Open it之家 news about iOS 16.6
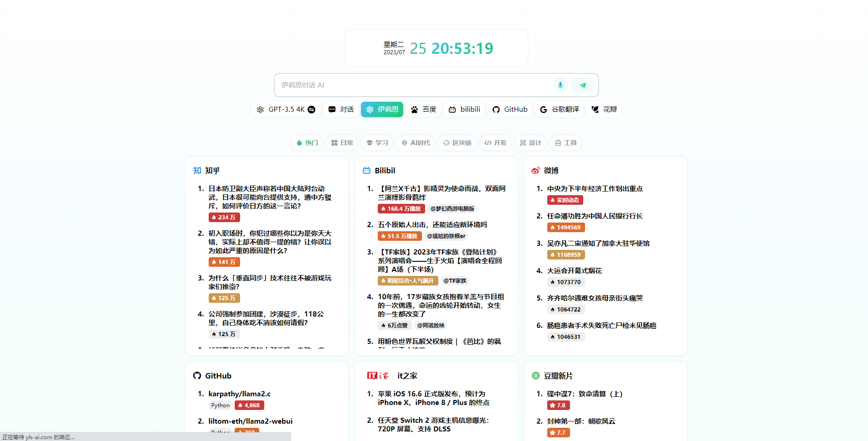 pos(433,398)
